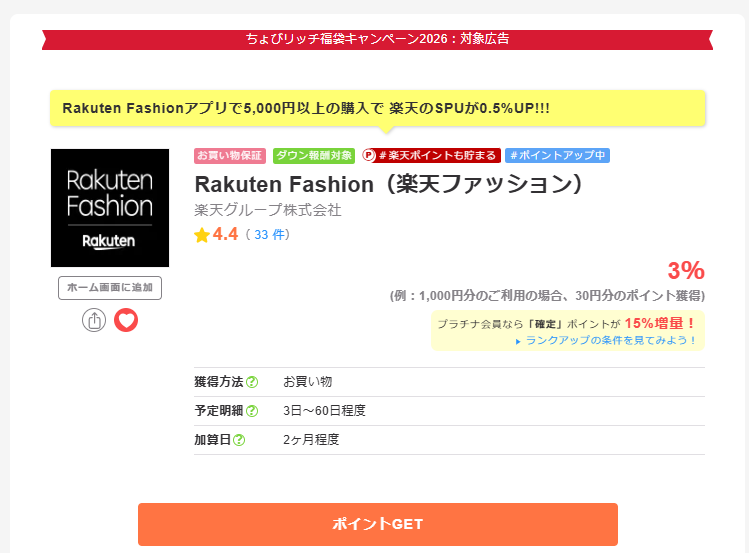Click the yellow star rating icon
749x553 pixels.
click(x=202, y=235)
